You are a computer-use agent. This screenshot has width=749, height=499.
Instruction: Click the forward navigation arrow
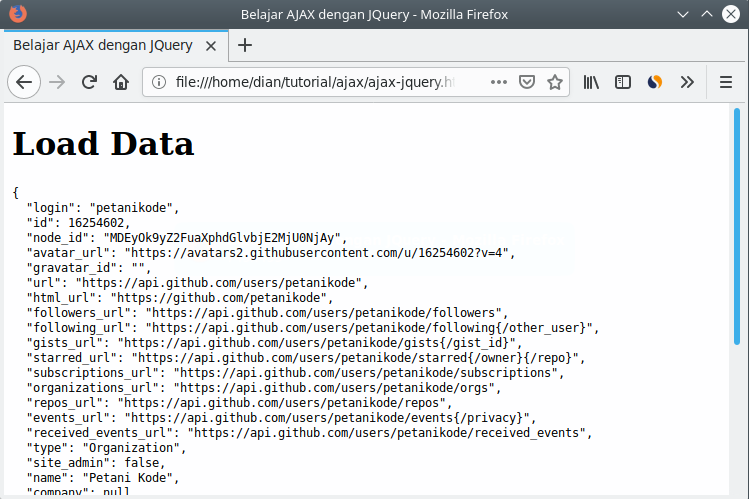pos(57,82)
